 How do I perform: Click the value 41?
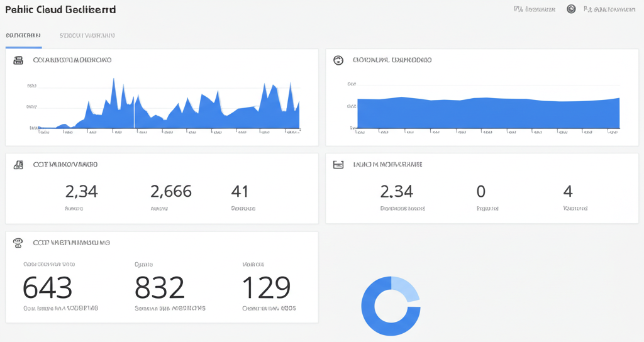click(240, 191)
